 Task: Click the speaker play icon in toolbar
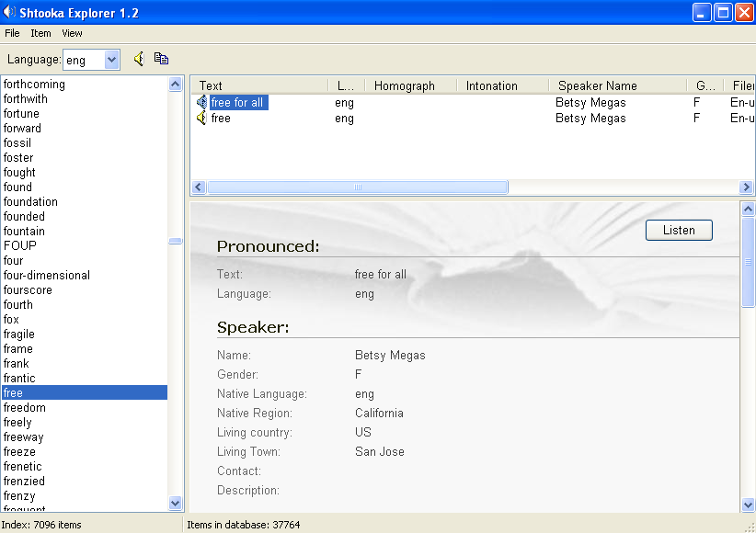click(139, 59)
